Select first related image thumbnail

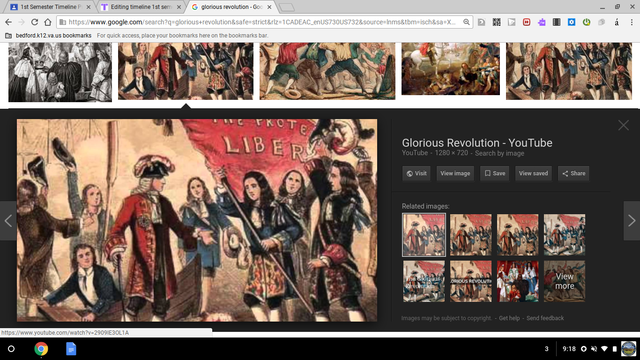[x=424, y=235]
